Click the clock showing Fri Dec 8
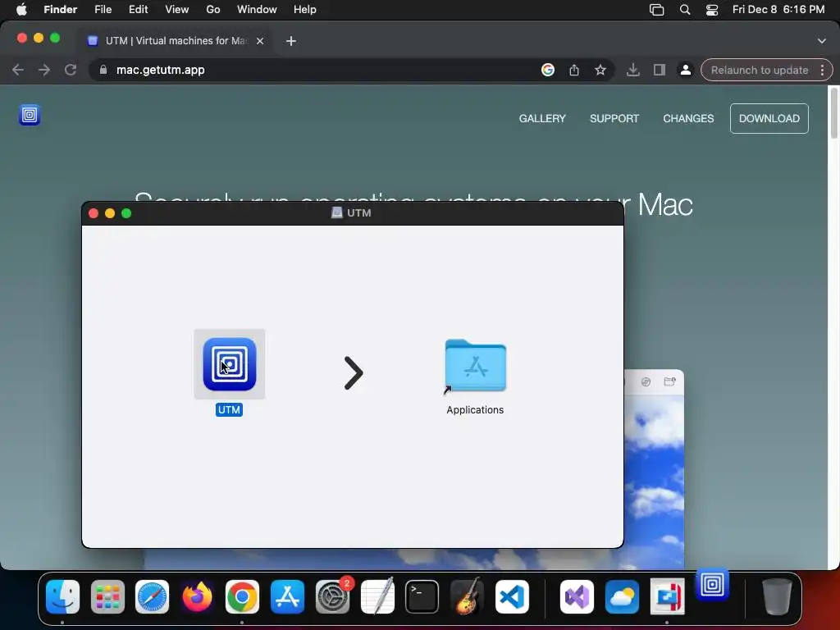840x630 pixels. (x=778, y=10)
